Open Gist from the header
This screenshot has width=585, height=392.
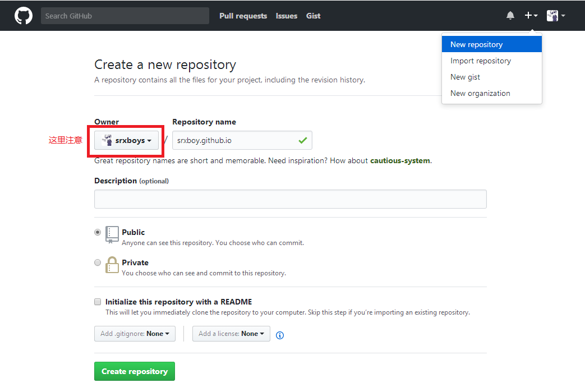click(x=314, y=16)
